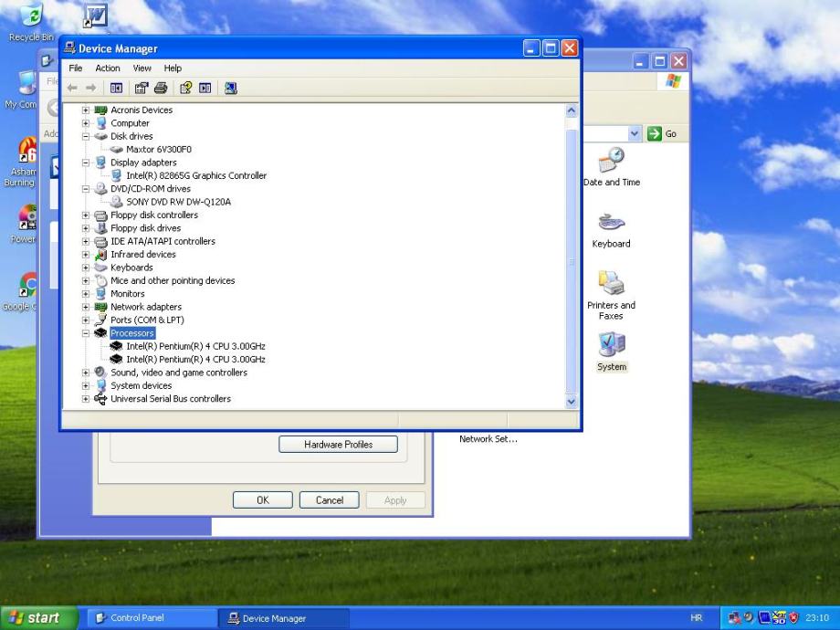This screenshot has width=840, height=630.
Task: Click the Scan for hardware changes icon
Action: point(230,89)
